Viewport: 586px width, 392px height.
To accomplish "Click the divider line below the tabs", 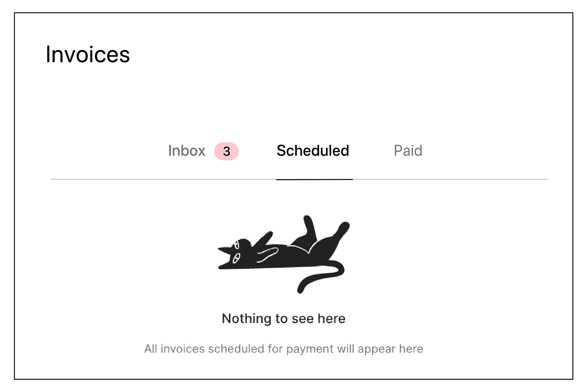I will (150, 179).
